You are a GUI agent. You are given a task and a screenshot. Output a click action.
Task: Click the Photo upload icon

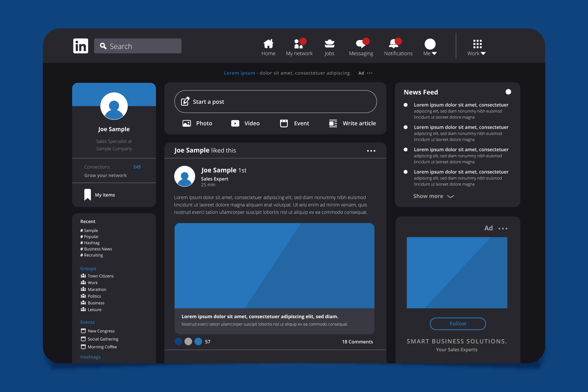[186, 123]
